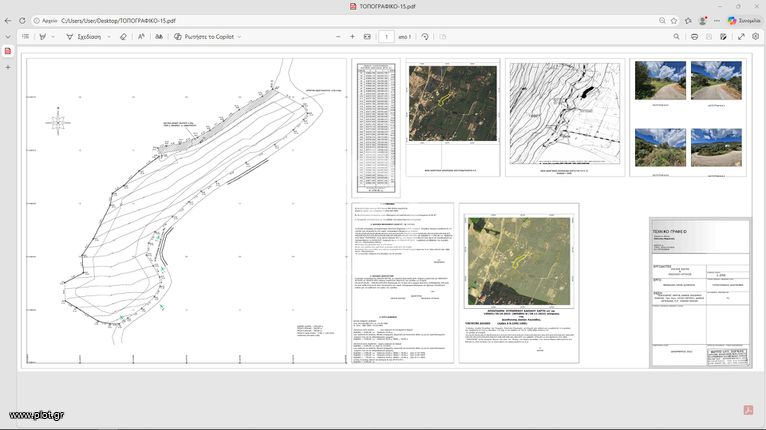Select the eraser tool
766x430 pixels.
click(123, 37)
